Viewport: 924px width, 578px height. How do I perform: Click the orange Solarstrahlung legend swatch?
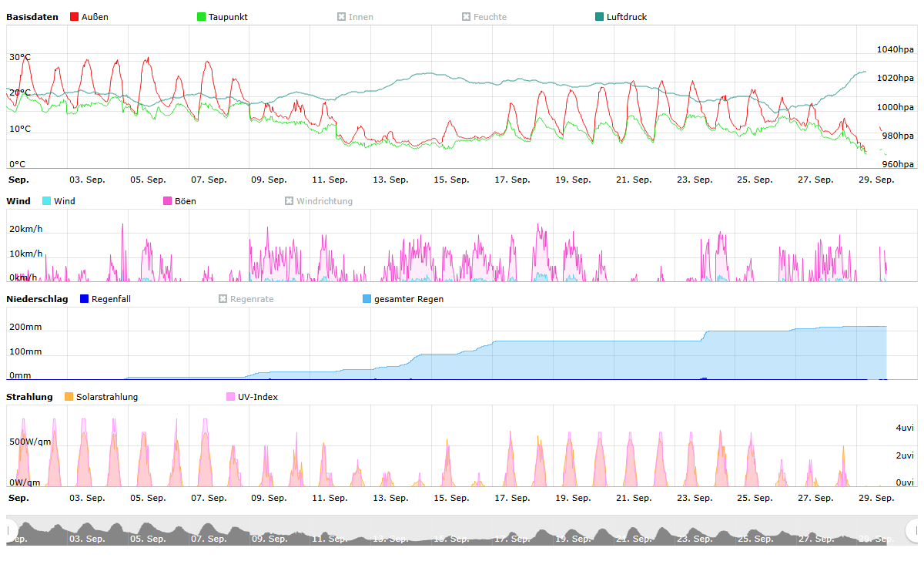(69, 397)
